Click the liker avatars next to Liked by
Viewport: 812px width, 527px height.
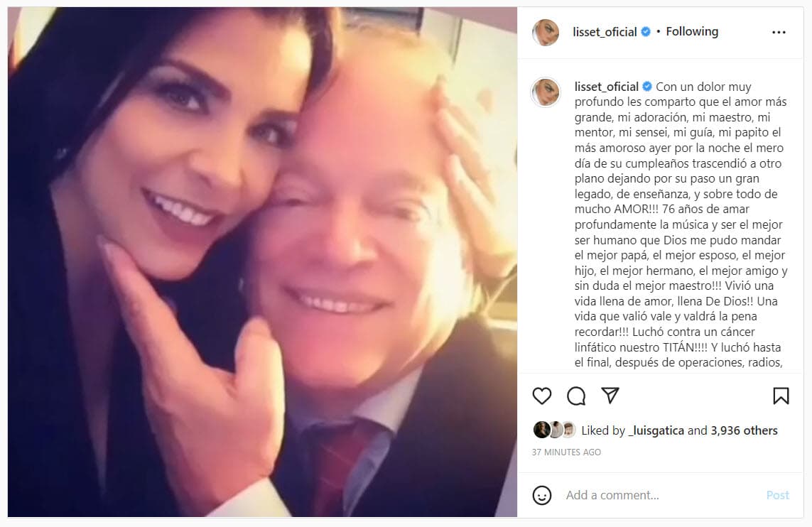[x=555, y=430]
